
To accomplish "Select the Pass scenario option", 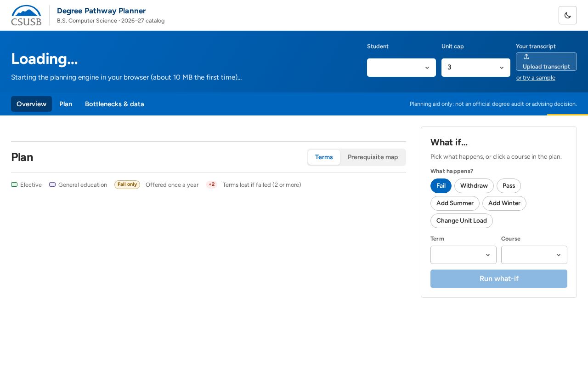I will (x=509, y=186).
